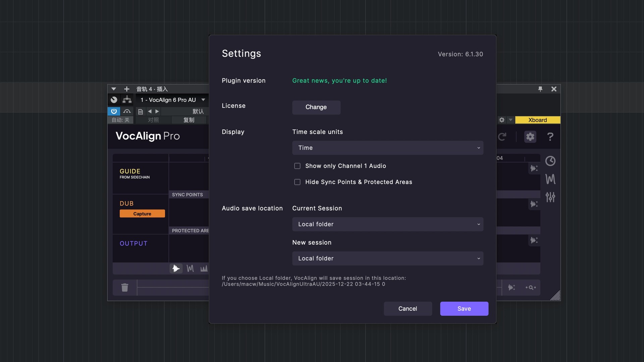Click the Change license button

pyautogui.click(x=316, y=107)
